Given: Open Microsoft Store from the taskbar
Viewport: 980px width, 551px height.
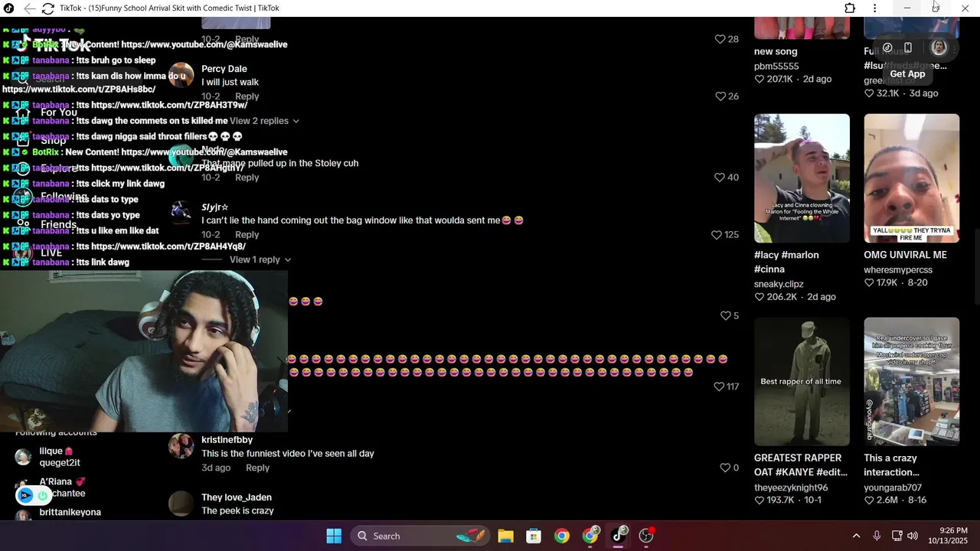Looking at the screenshot, I should click(534, 536).
